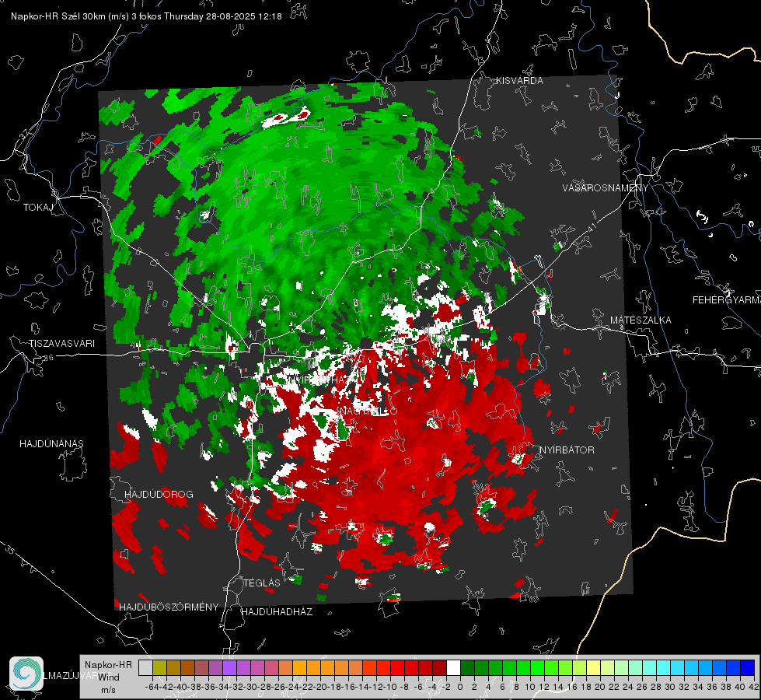Select the cyan swatch between 28 and 30
Viewport: 761px width, 700px height.
tap(664, 668)
